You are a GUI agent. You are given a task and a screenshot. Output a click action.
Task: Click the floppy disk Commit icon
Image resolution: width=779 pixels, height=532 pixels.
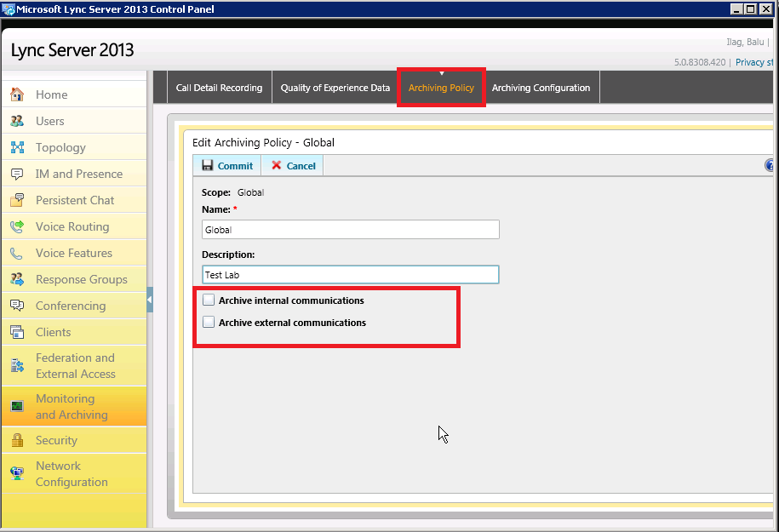pos(208,165)
